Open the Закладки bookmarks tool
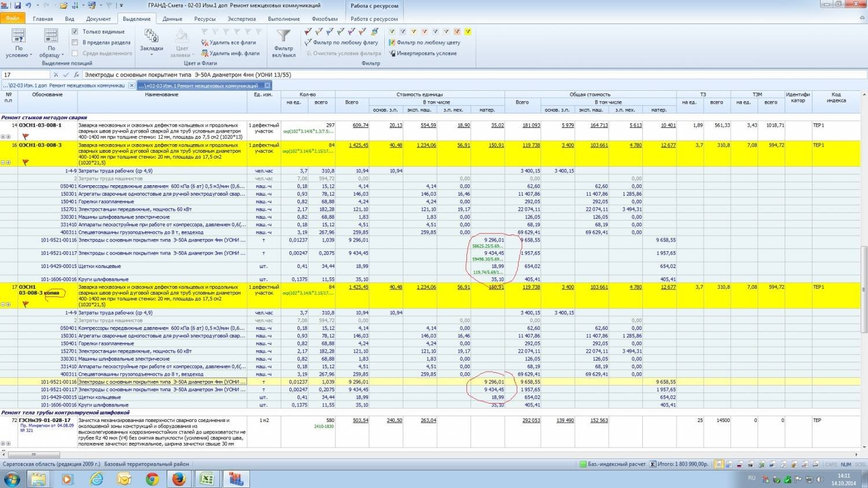The width and height of the screenshot is (868, 488). [152, 41]
